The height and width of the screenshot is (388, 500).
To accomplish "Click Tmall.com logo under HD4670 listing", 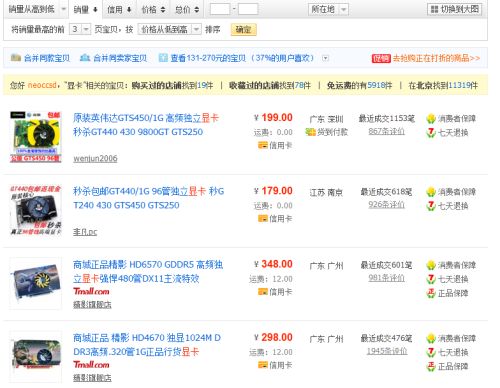I will [x=91, y=365].
